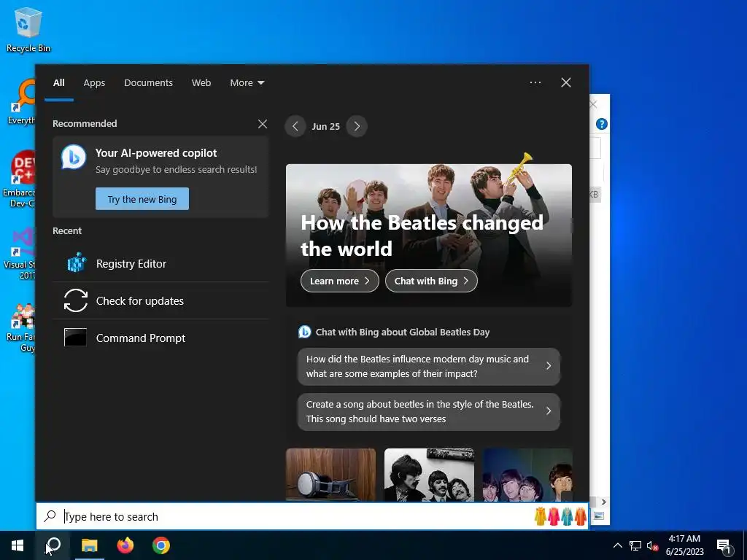Click the Bing icon beside Global Beatles Day
The image size is (747, 560).
click(304, 332)
